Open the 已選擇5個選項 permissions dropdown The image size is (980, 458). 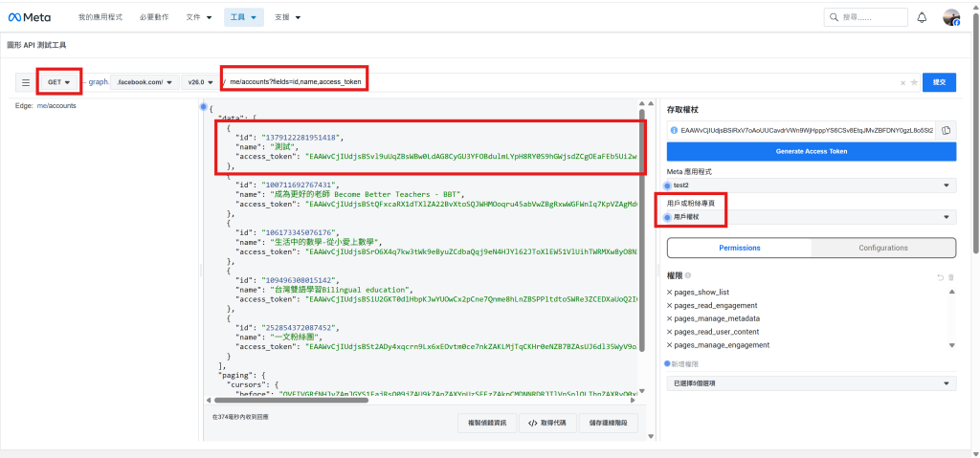pyautogui.click(x=812, y=383)
